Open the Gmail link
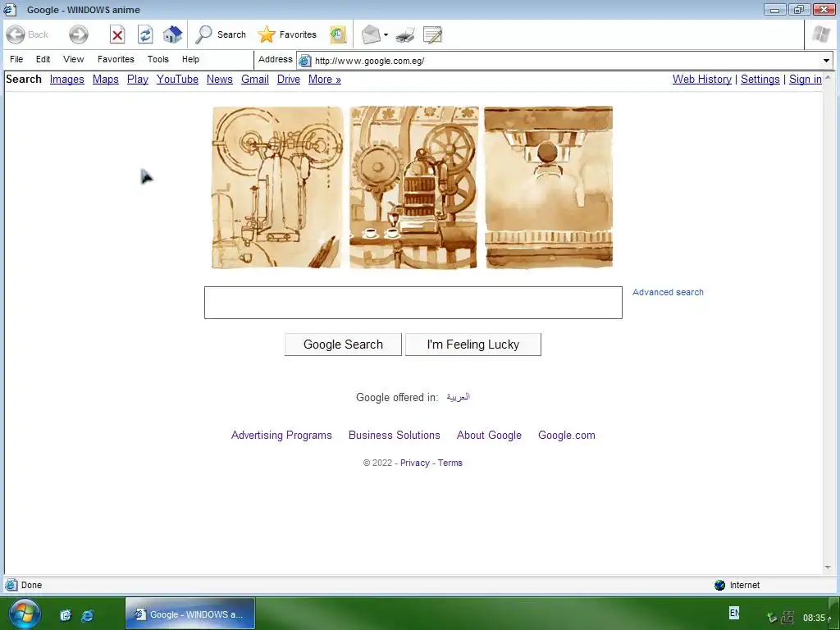The height and width of the screenshot is (630, 840). point(255,80)
